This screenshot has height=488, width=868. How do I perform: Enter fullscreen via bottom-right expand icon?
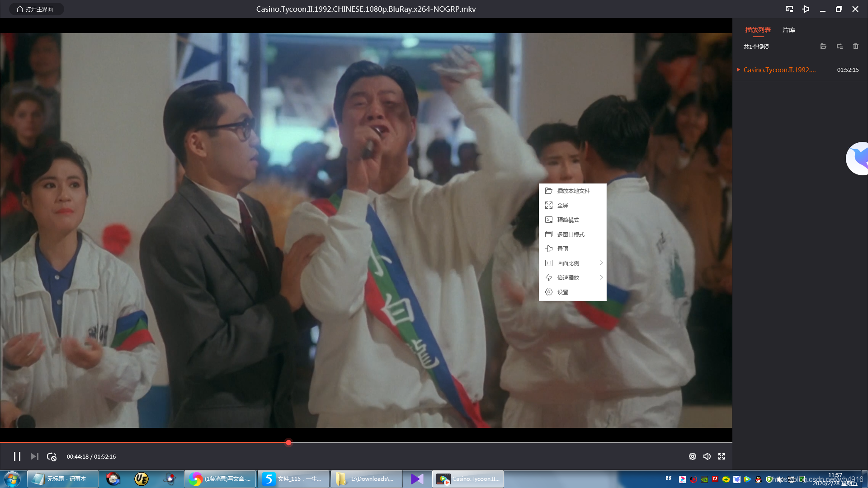(x=722, y=456)
